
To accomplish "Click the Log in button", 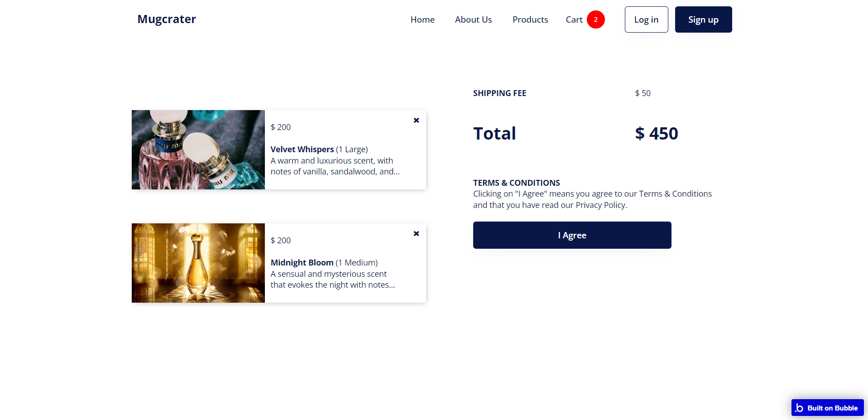I will (646, 19).
